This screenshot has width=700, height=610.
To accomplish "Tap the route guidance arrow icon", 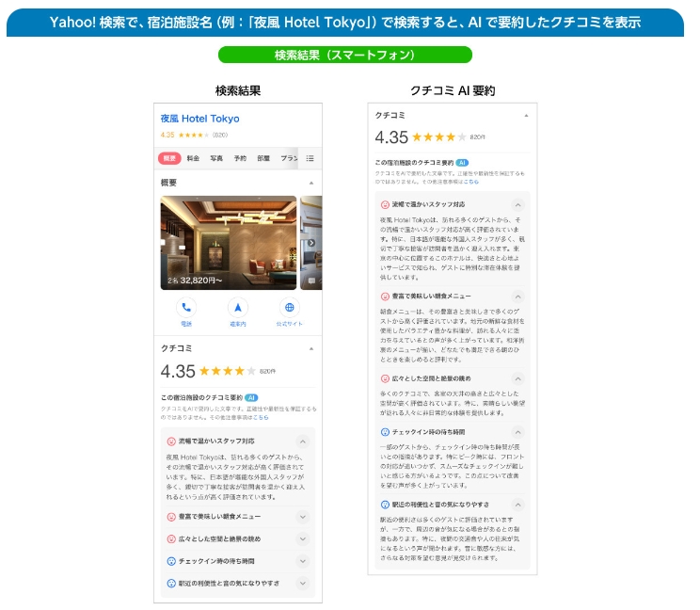I will (x=238, y=308).
